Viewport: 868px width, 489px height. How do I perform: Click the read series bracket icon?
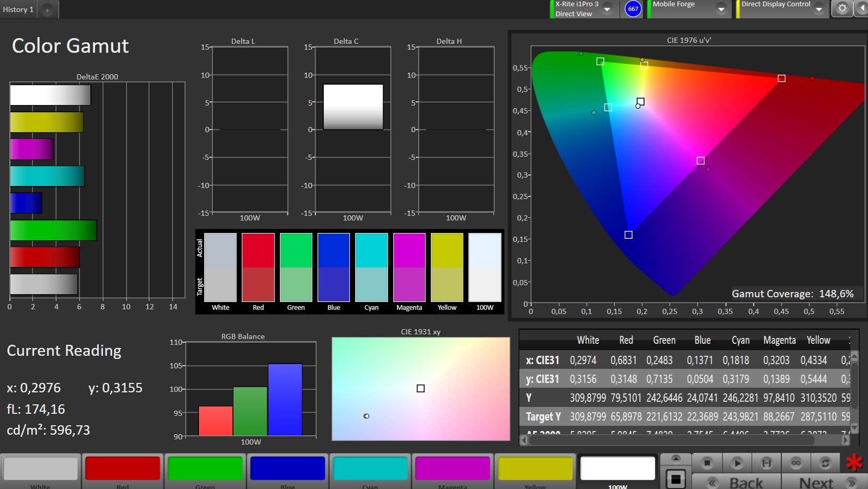pos(767,463)
